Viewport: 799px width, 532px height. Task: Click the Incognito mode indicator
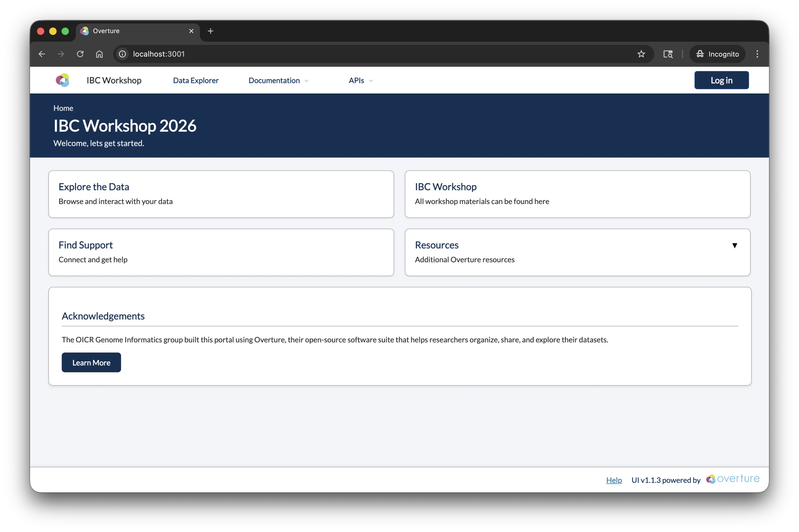pos(717,54)
